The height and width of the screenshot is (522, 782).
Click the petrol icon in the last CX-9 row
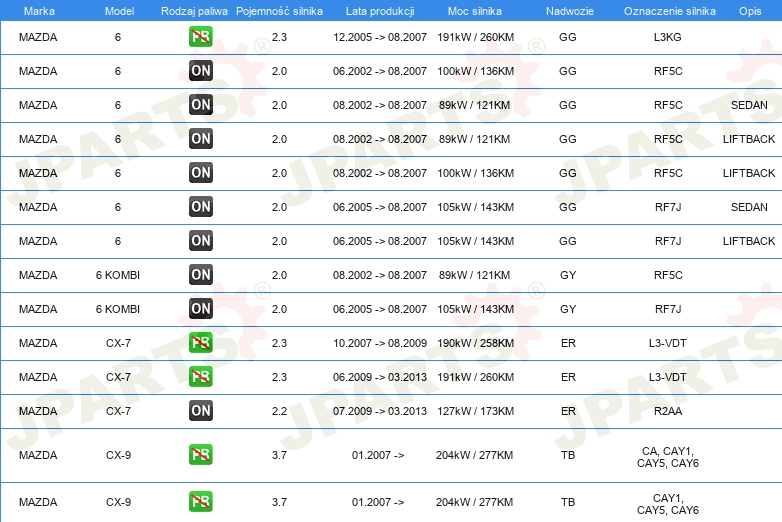(200, 502)
